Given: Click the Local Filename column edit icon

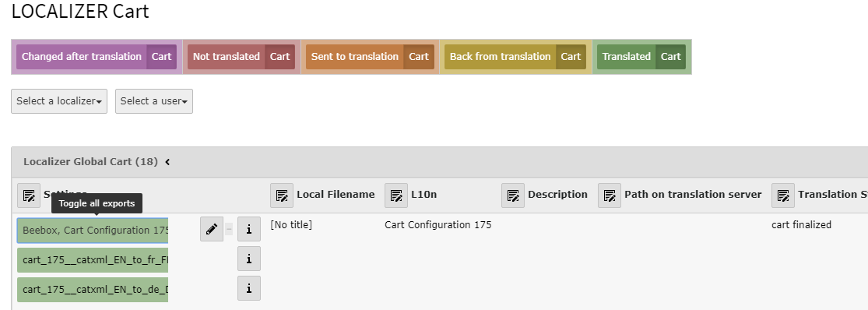Looking at the screenshot, I should [282, 196].
